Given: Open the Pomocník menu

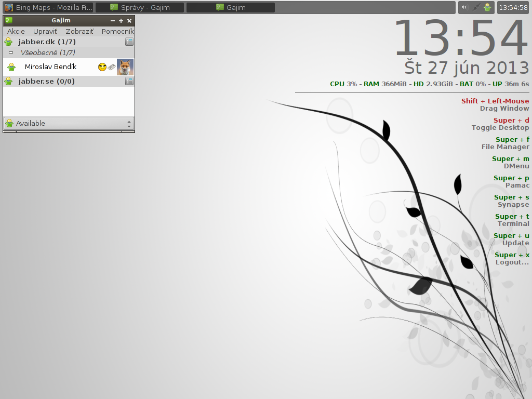Looking at the screenshot, I should coord(117,31).
